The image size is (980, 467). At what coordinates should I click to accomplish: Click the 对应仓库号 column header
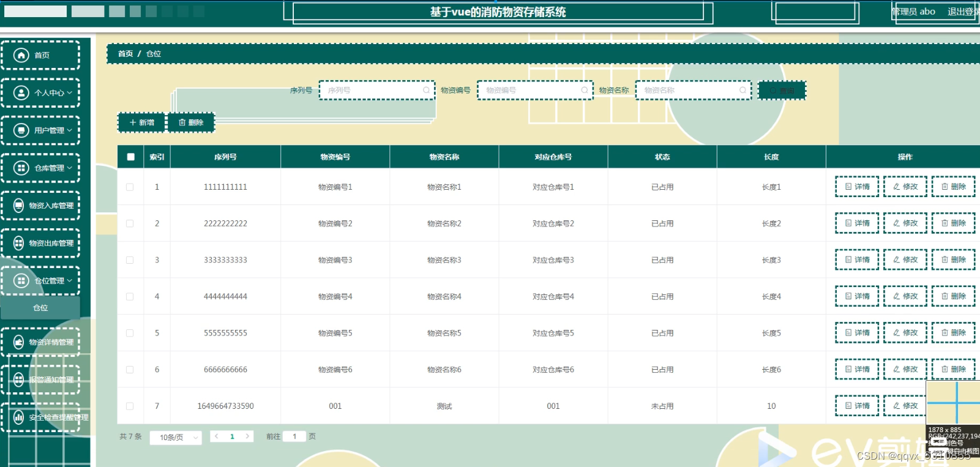(x=553, y=157)
